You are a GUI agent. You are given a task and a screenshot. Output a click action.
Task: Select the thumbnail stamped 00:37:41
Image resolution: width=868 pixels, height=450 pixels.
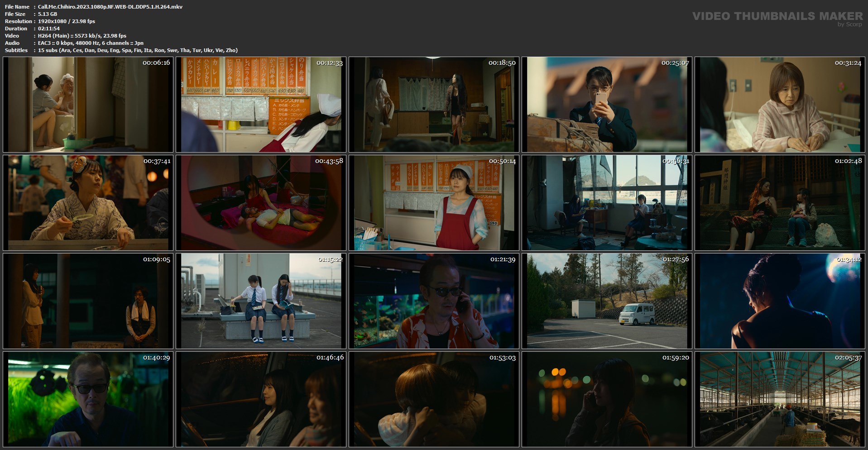pos(88,203)
